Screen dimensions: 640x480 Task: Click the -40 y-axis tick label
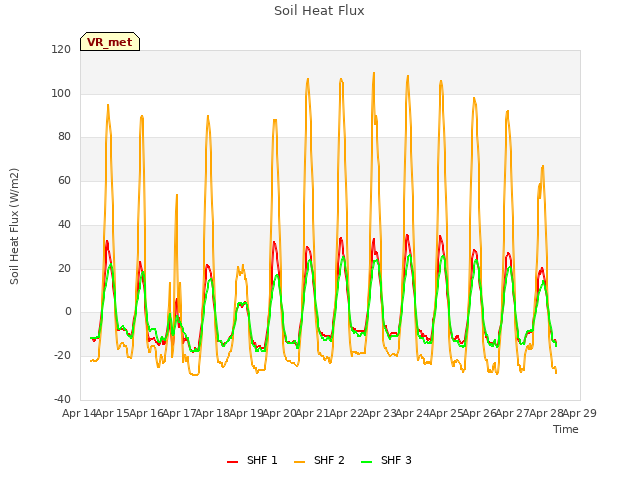[x=62, y=399]
